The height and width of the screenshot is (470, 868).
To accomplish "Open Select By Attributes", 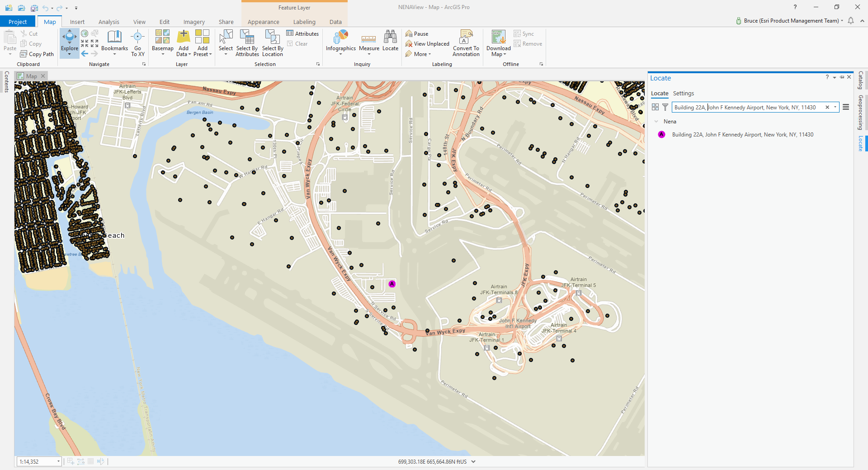I will click(x=247, y=43).
